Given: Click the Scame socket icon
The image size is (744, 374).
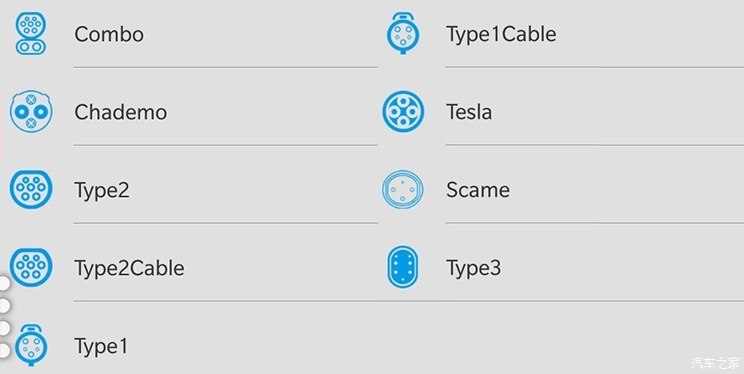Looking at the screenshot, I should (403, 189).
